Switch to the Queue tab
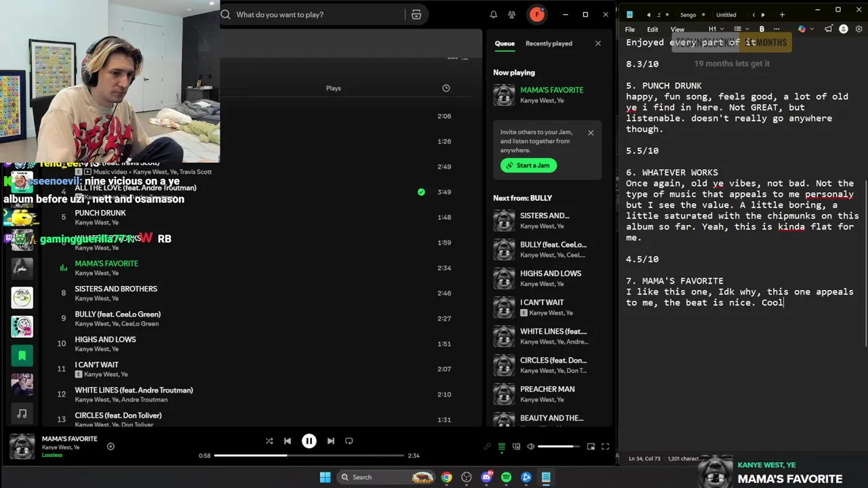 coord(505,43)
